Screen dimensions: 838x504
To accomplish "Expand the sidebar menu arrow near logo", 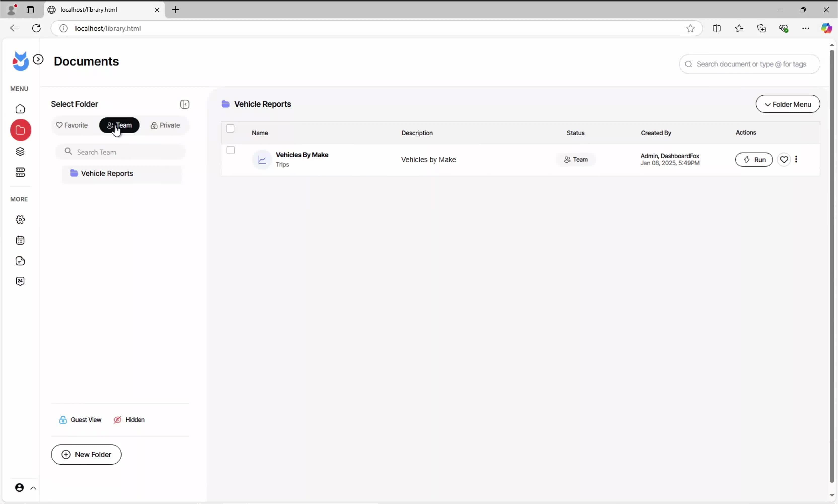I will (x=38, y=59).
